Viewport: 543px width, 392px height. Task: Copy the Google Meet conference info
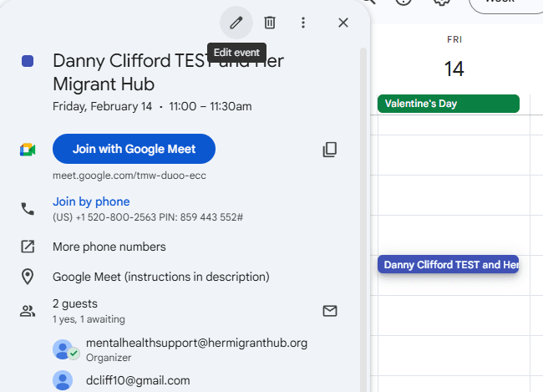330,150
